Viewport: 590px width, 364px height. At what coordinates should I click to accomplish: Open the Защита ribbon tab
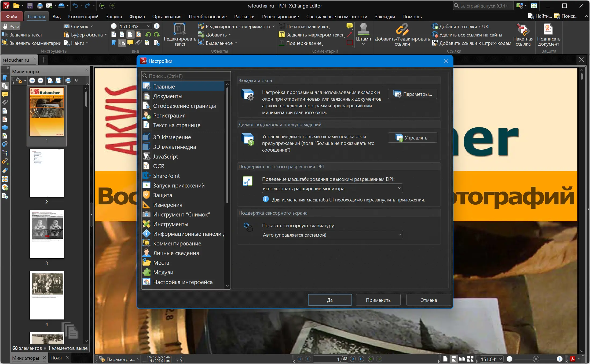[114, 17]
